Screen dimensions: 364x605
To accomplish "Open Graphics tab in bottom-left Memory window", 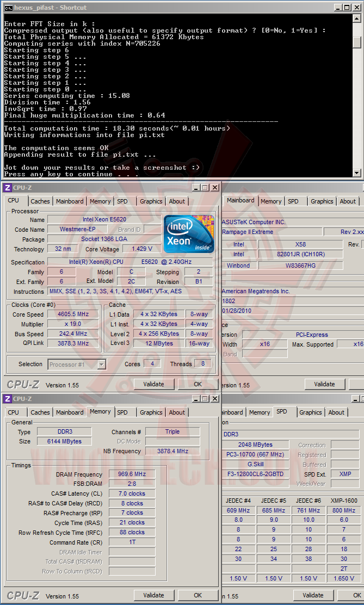I will click(151, 412).
